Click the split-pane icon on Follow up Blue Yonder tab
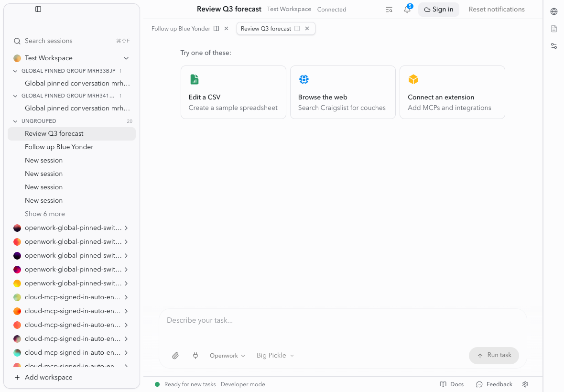This screenshot has height=392, width=564. click(x=216, y=28)
